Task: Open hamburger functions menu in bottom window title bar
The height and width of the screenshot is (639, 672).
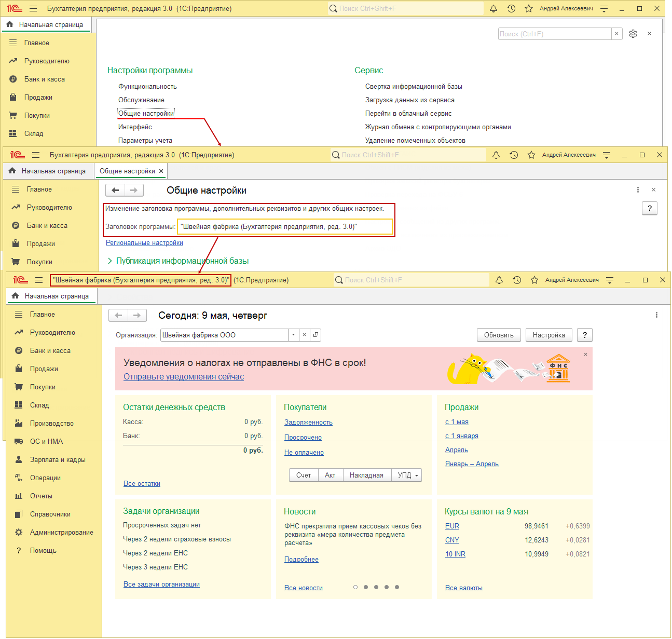Action: coord(39,280)
